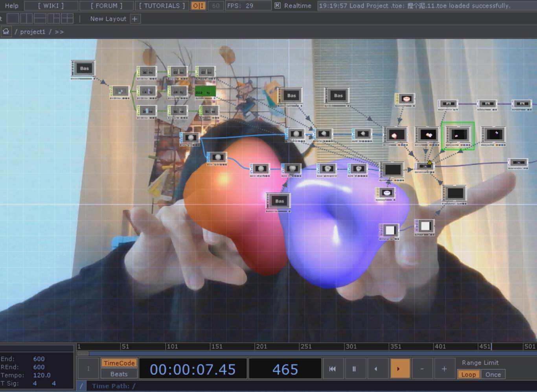Choose the four-pane grid layout icon
Screen dimensions: 537x392
pos(67,18)
